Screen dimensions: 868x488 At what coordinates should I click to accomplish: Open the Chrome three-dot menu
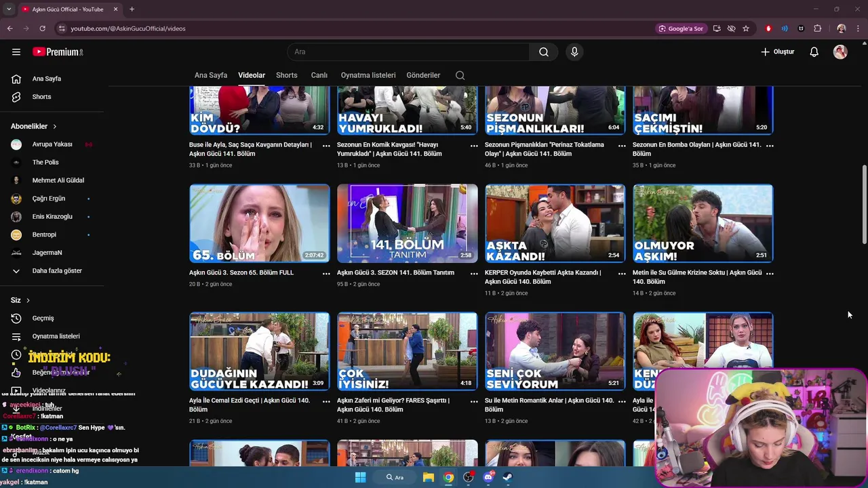(x=859, y=28)
